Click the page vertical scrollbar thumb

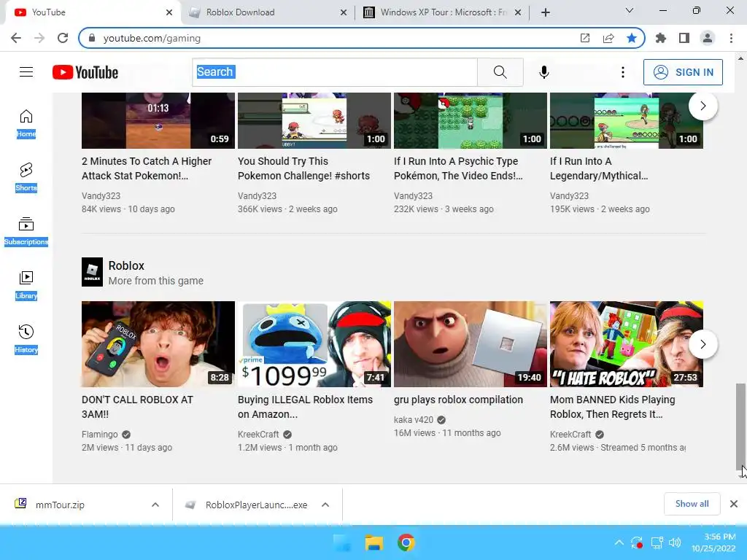(x=740, y=426)
